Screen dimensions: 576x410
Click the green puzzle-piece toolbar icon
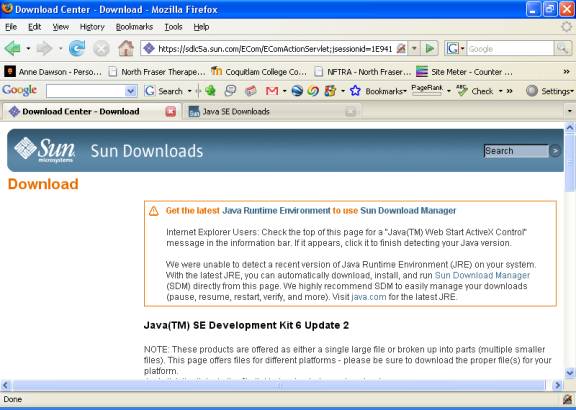click(210, 90)
